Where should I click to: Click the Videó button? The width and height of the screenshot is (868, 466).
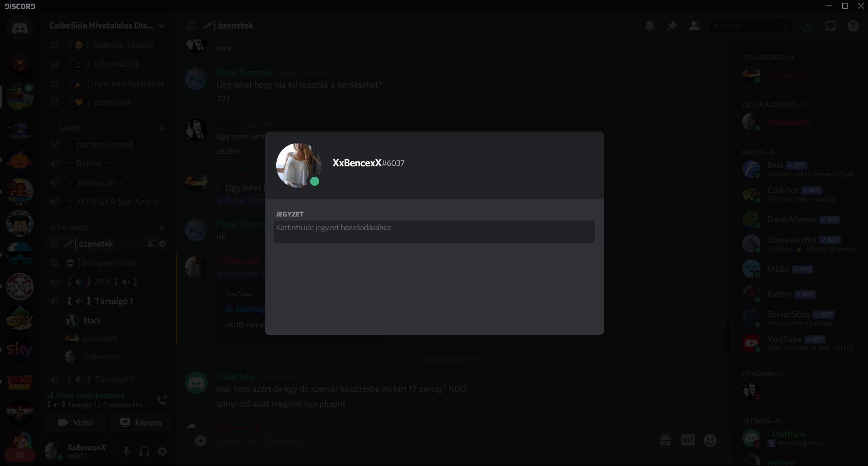click(75, 423)
